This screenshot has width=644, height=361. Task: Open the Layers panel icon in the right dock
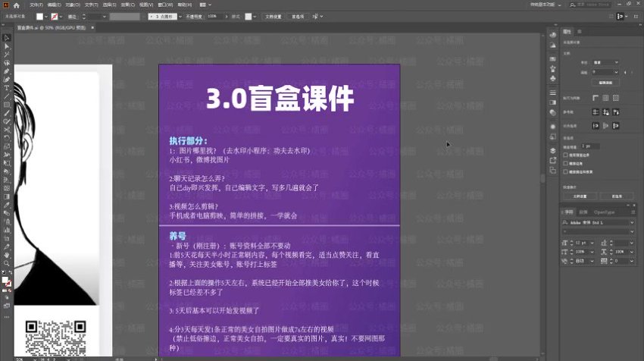click(x=552, y=149)
